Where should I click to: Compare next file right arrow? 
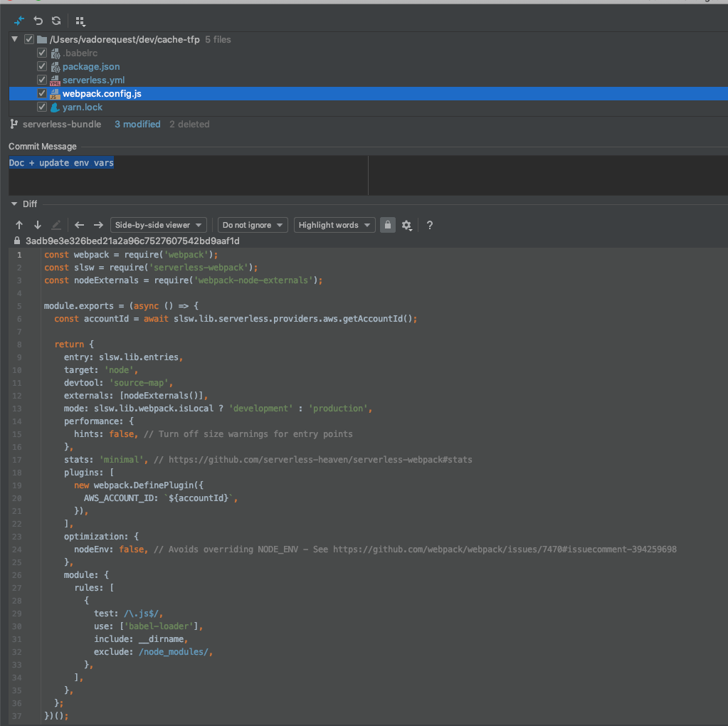click(x=98, y=226)
